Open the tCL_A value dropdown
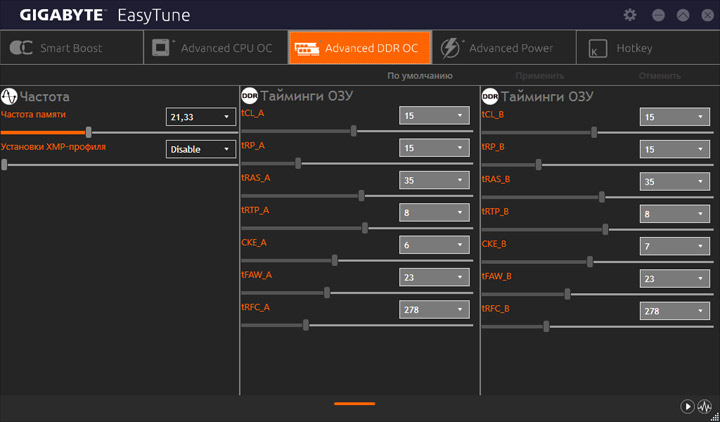The height and width of the screenshot is (422, 720). [434, 116]
